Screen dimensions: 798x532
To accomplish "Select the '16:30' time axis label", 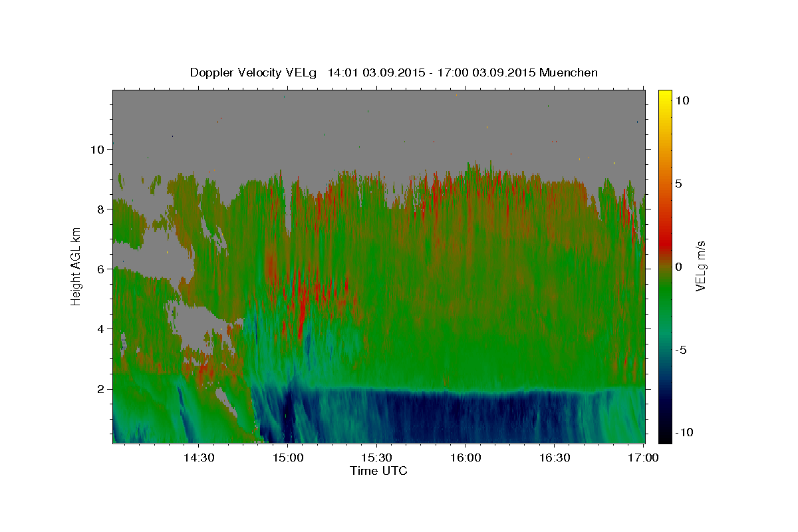I will click(555, 458).
